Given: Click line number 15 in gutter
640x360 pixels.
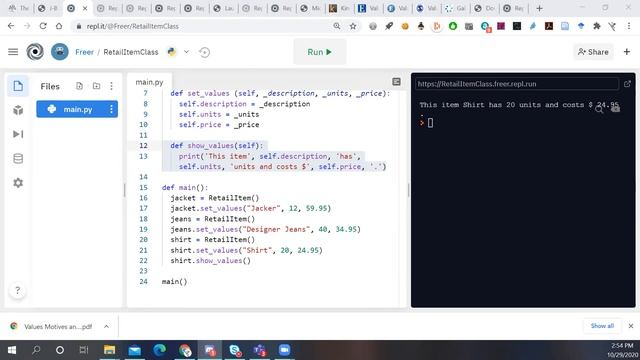Looking at the screenshot, I should coord(143,187).
